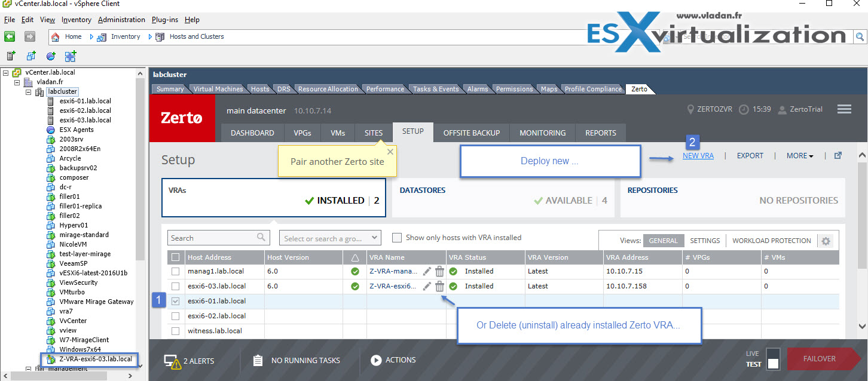Click the NO RUNNING TASKS clipboard icon

pyautogui.click(x=258, y=360)
